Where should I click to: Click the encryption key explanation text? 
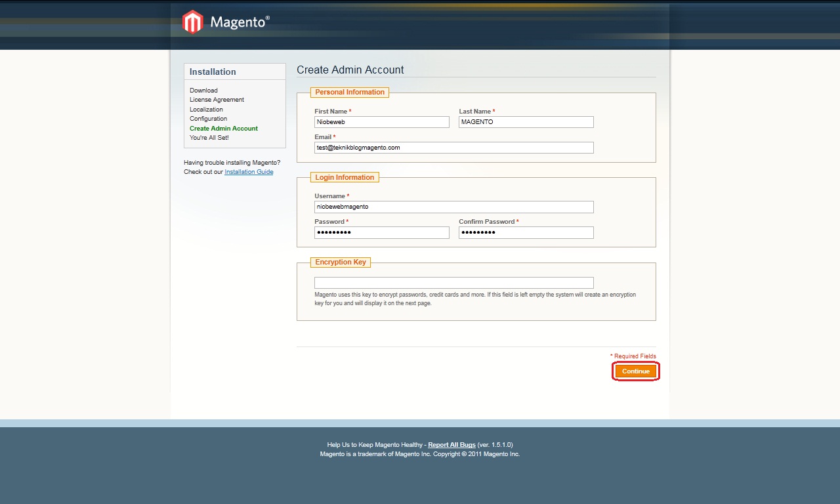[475, 299]
